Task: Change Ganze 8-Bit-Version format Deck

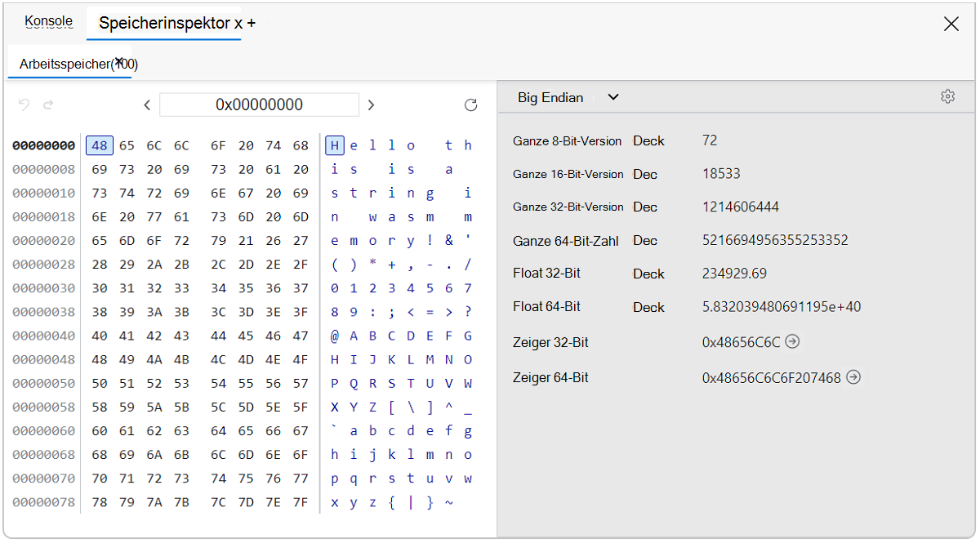Action: click(x=648, y=140)
